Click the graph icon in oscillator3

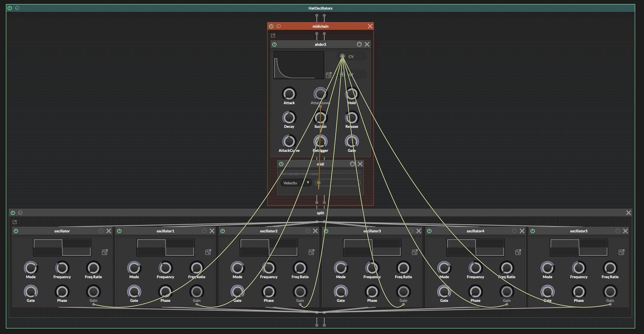[415, 252]
